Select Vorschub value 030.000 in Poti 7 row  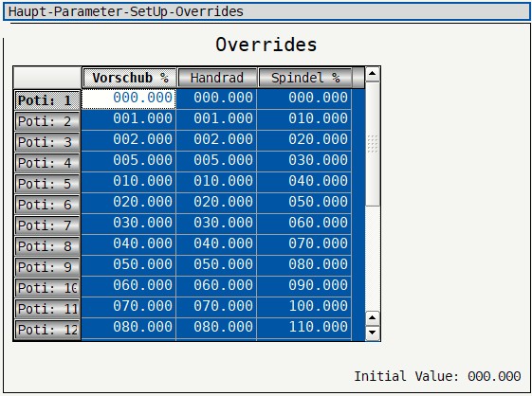(x=129, y=224)
